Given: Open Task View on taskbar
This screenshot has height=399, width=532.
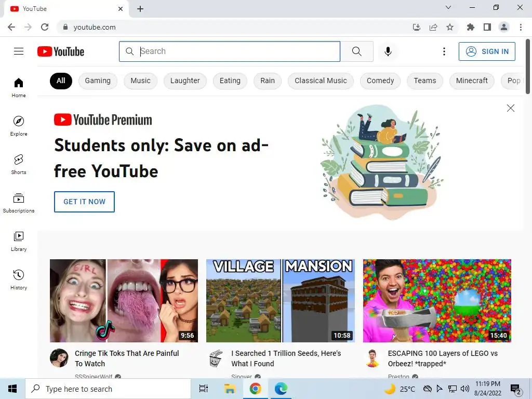Looking at the screenshot, I should pyautogui.click(x=204, y=389).
